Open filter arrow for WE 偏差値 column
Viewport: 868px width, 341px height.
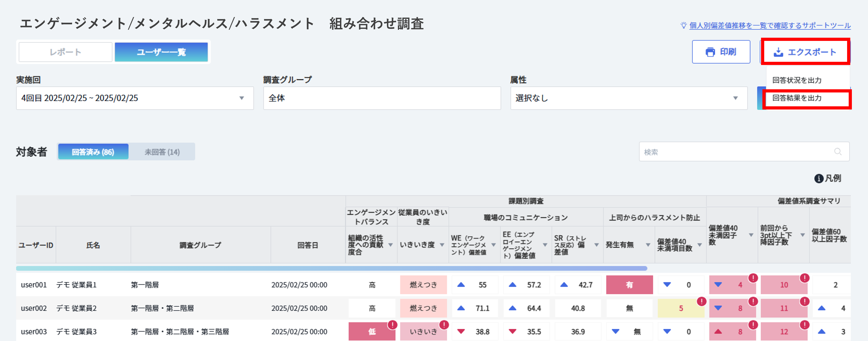[494, 245]
